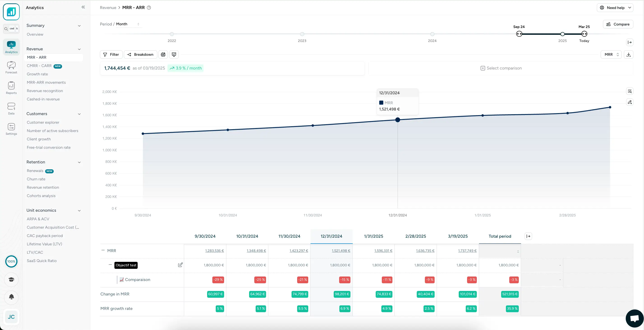Open Churn rate page
Image resolution: width=644 pixels, height=330 pixels.
coord(36,179)
